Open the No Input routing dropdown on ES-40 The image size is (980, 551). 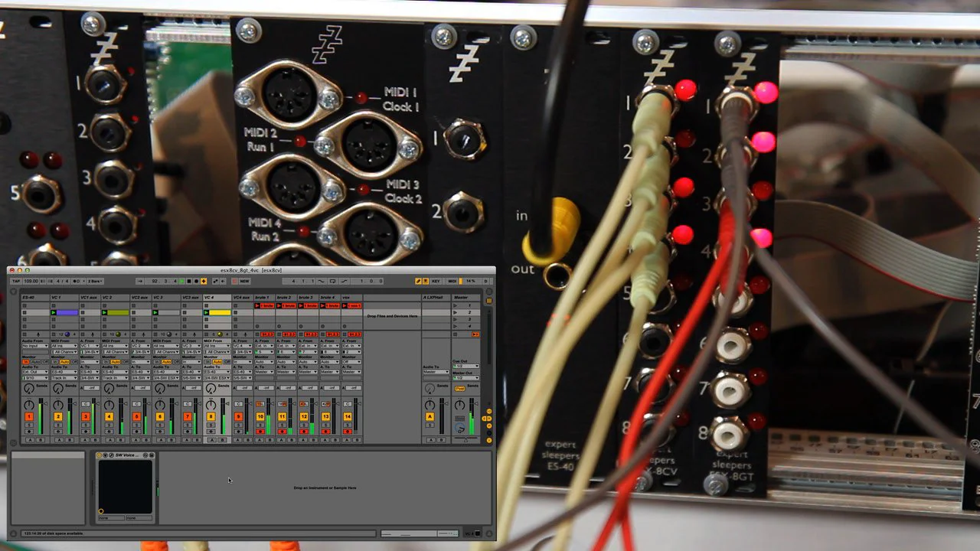(34, 346)
